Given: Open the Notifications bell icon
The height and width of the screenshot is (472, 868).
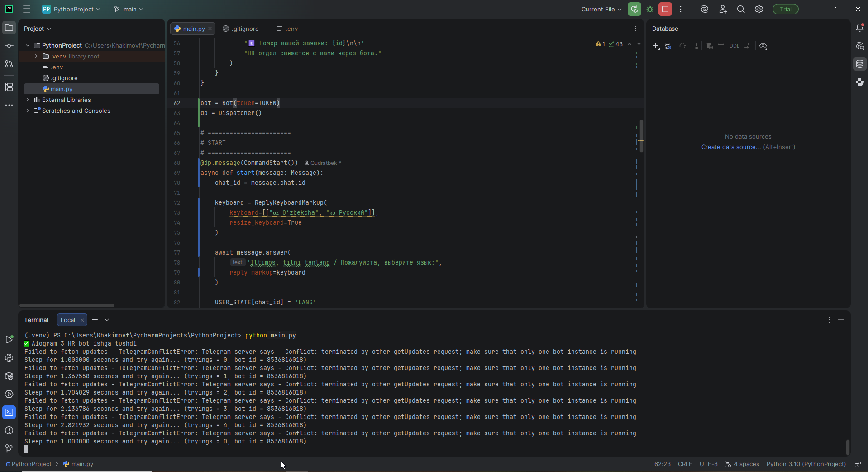Looking at the screenshot, I should coord(860,28).
